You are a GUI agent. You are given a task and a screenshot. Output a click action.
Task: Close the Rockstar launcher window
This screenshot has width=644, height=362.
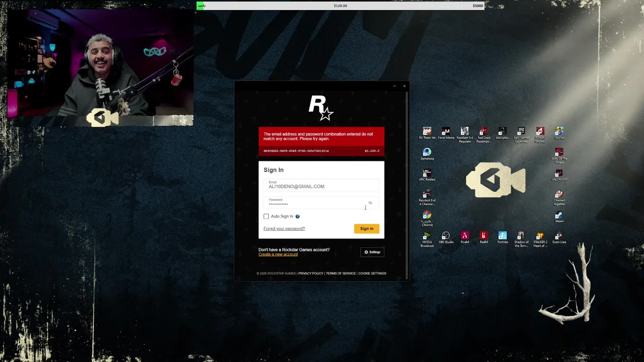click(405, 86)
